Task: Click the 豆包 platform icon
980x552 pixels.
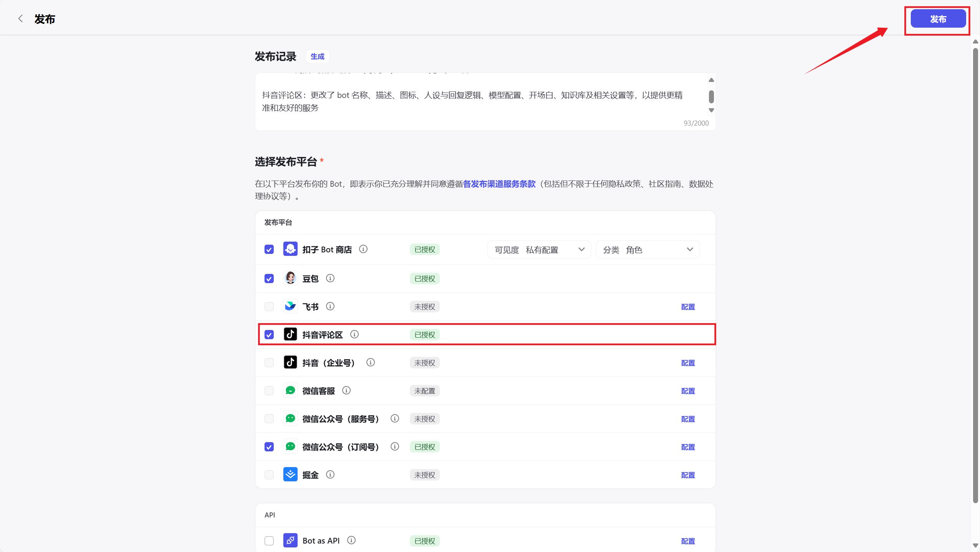Action: [291, 278]
